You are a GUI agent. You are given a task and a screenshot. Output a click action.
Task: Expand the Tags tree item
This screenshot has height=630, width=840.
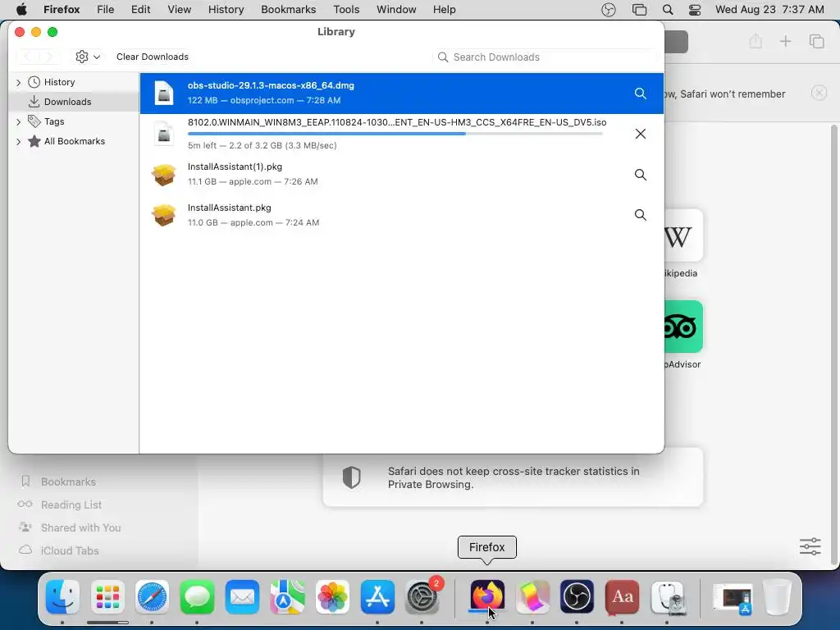click(19, 122)
